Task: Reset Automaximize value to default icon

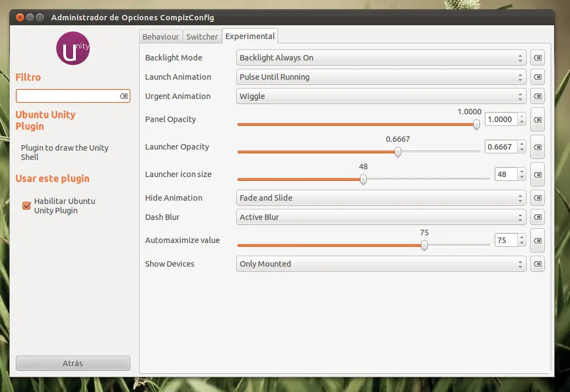Action: pos(537,240)
